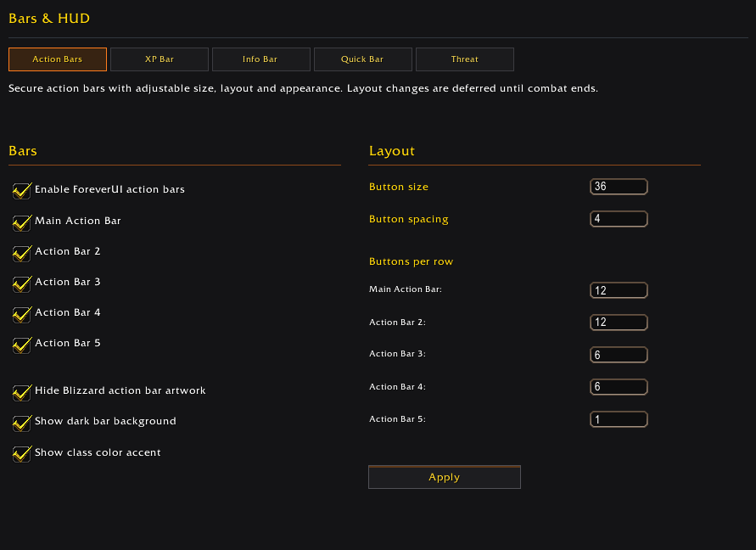The height and width of the screenshot is (550, 756).
Task: Select the Action Bar 5 buttons-per-row field
Action: (619, 419)
